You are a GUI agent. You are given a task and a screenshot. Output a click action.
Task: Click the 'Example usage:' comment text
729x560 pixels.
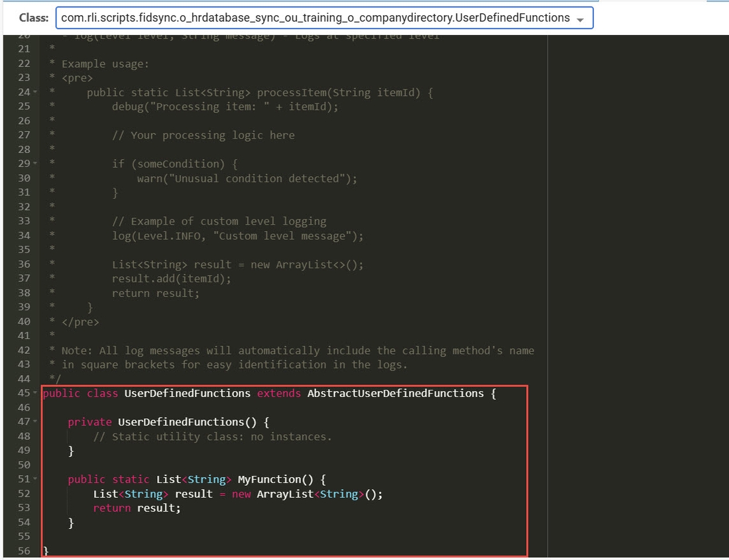105,64
